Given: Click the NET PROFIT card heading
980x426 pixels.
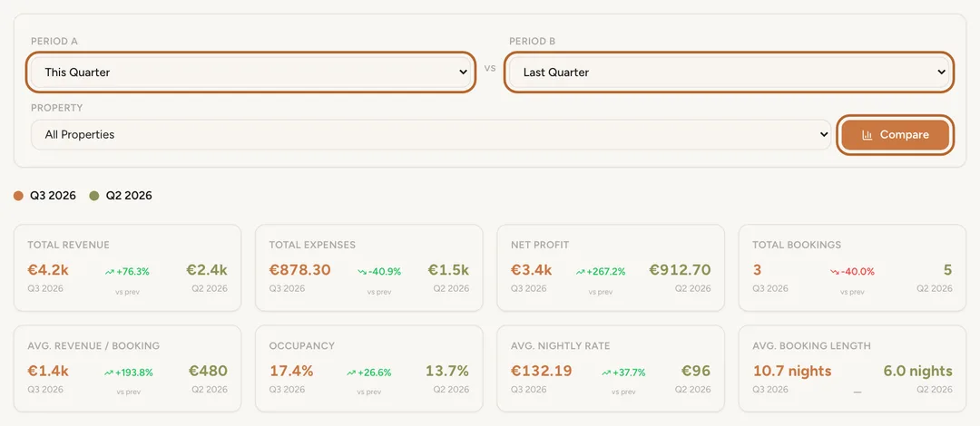Looking at the screenshot, I should [x=539, y=245].
